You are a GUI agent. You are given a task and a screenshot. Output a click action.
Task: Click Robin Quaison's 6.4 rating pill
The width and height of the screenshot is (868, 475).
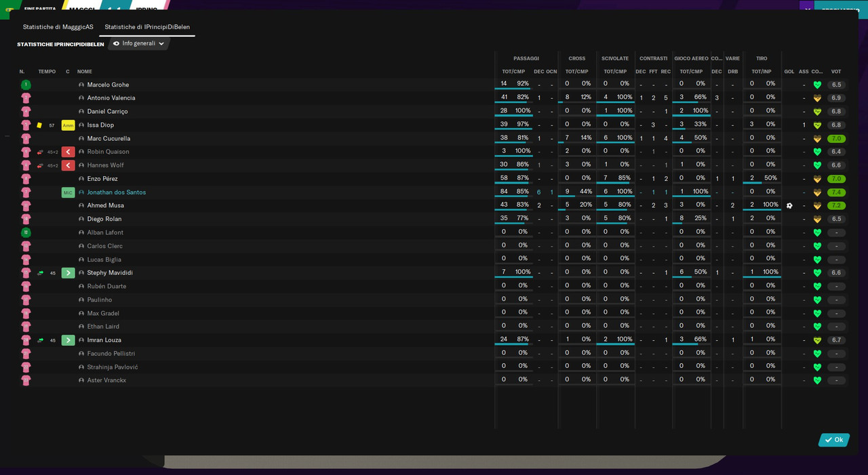pos(836,152)
